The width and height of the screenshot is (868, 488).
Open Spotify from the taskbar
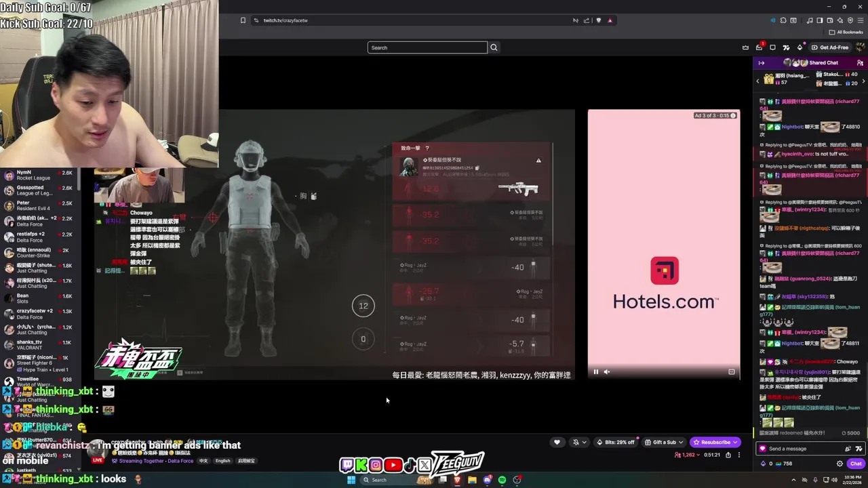pos(502,480)
